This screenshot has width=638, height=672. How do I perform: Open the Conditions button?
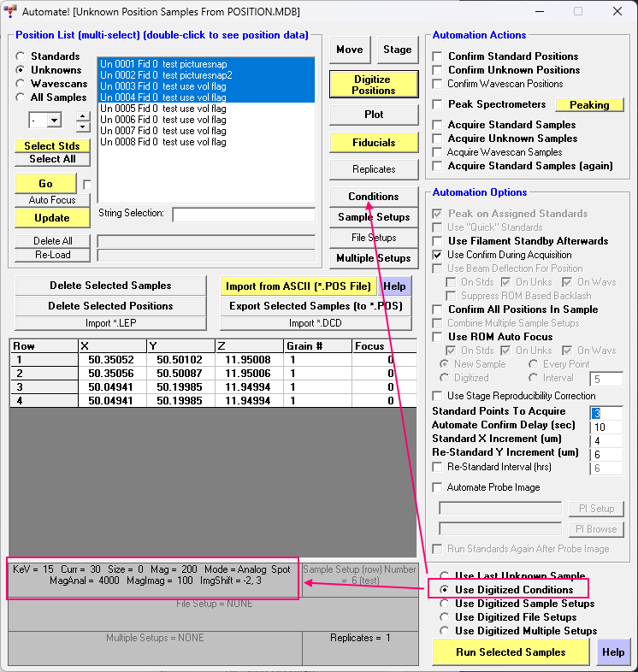pos(373,197)
